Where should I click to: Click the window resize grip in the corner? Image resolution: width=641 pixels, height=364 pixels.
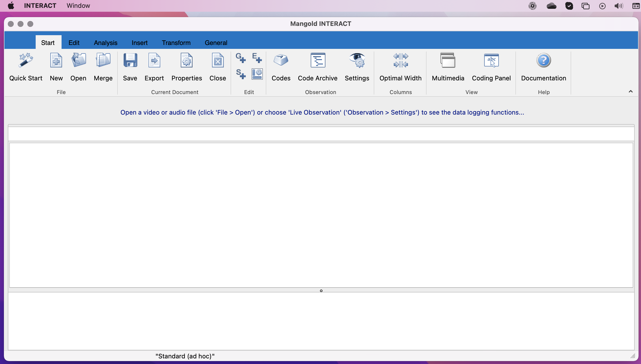632,356
